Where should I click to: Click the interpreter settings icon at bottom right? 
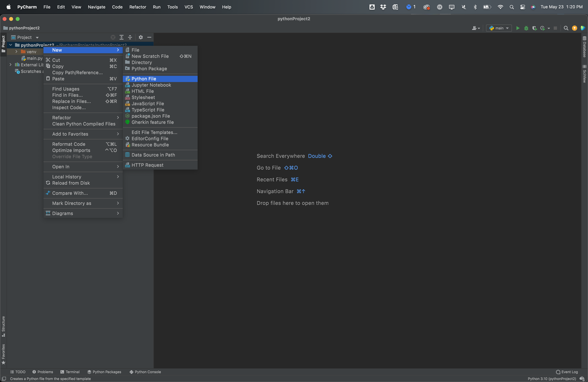(582, 379)
